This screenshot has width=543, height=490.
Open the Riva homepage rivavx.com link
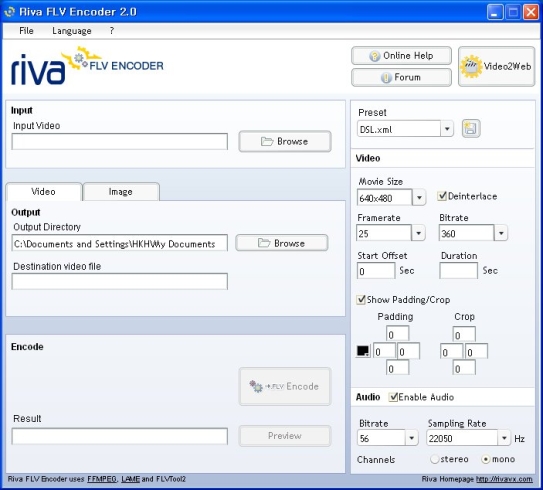click(x=504, y=479)
